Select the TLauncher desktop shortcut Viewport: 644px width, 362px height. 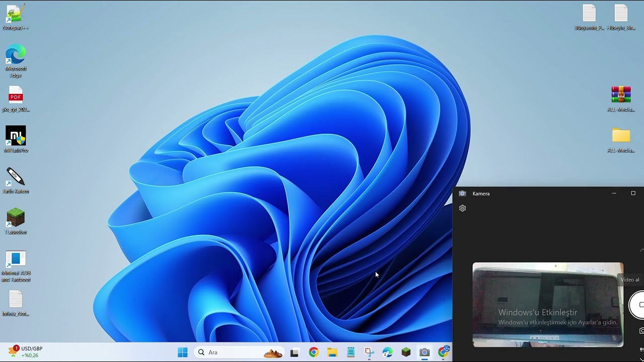[x=16, y=221]
